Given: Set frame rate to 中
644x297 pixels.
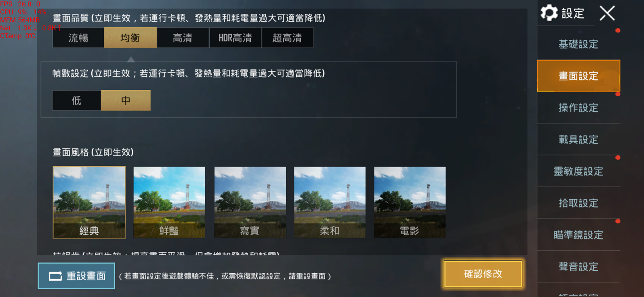Looking at the screenshot, I should pyautogui.click(x=126, y=100).
